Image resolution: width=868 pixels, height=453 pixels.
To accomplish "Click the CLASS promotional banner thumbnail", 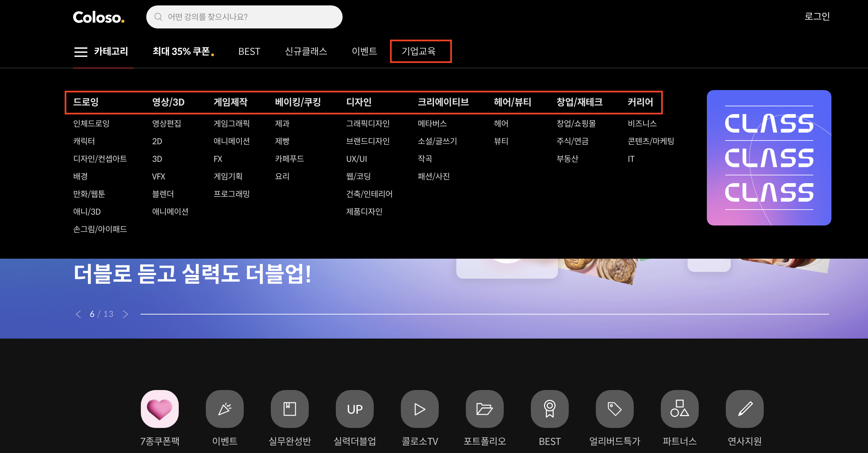I will (769, 158).
